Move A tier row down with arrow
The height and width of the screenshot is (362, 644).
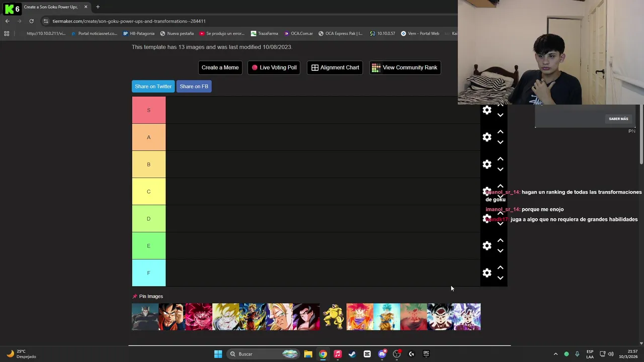[x=500, y=142]
